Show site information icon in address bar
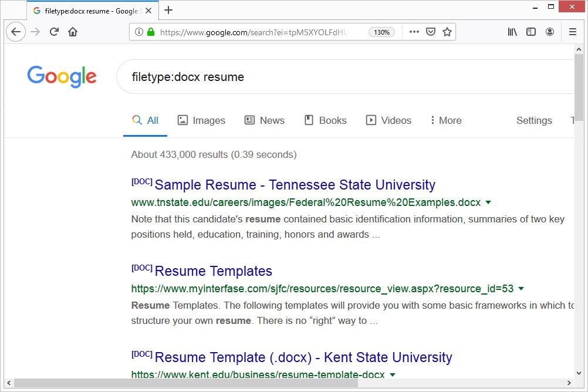 pos(138,32)
